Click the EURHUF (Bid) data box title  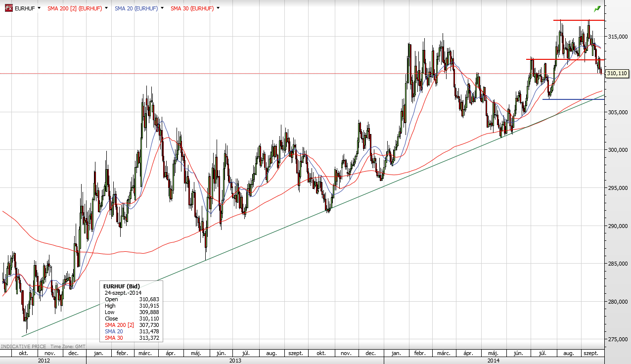(x=121, y=286)
